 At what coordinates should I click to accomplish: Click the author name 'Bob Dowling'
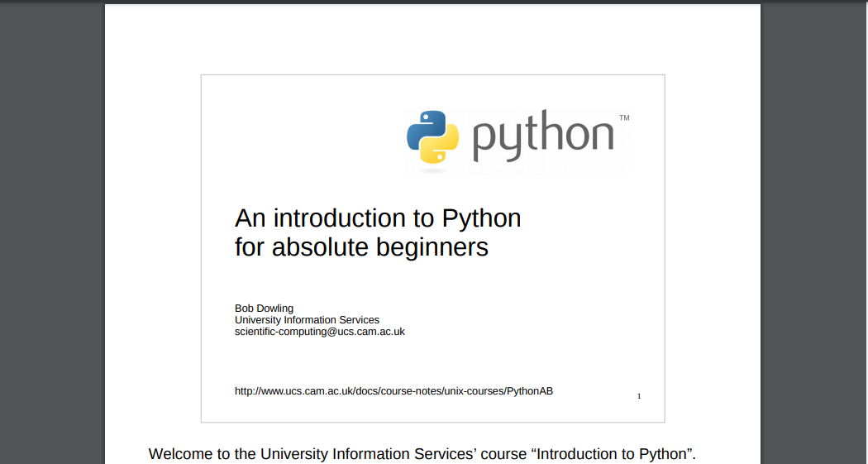coord(264,309)
